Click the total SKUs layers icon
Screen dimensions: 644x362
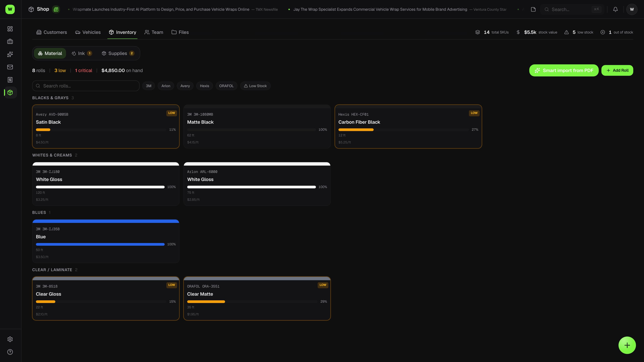pos(477,32)
